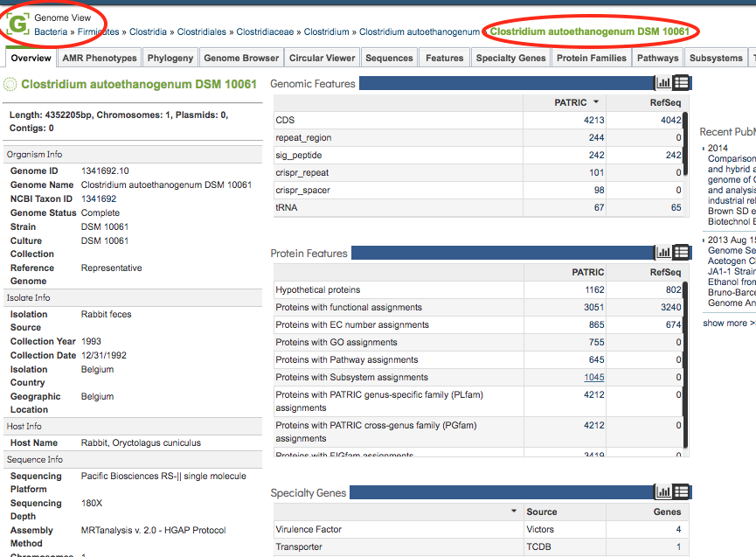Open the Pathways tab
The height and width of the screenshot is (557, 756).
[657, 58]
